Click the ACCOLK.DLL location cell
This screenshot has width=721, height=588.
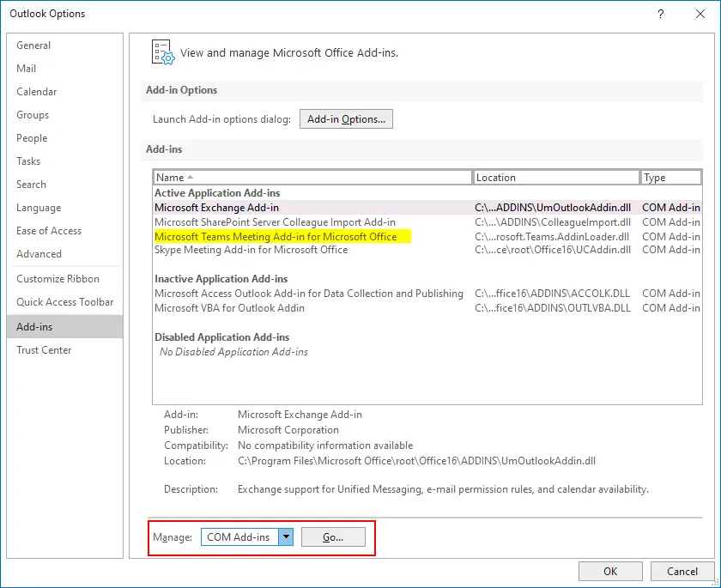click(552, 294)
